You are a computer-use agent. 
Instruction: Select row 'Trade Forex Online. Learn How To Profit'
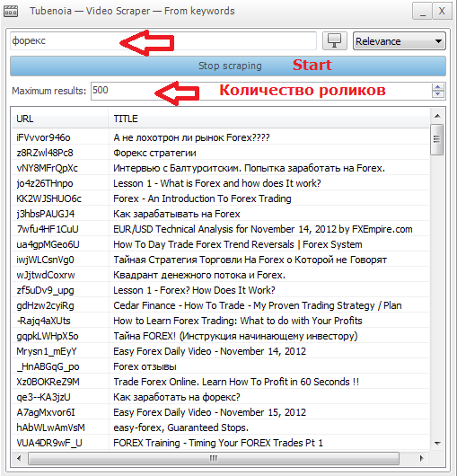tap(220, 382)
